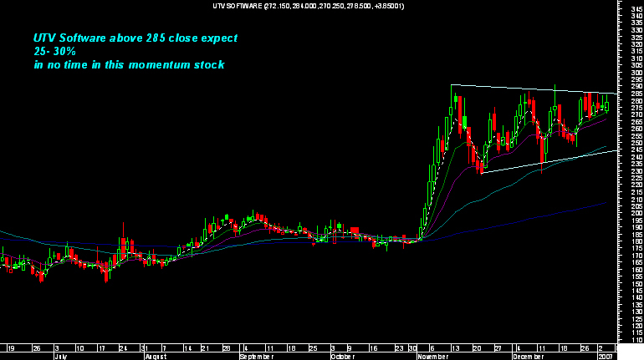644x360 pixels.
Task: Click the UTV SOFTWARE chart title text
Action: point(308,6)
